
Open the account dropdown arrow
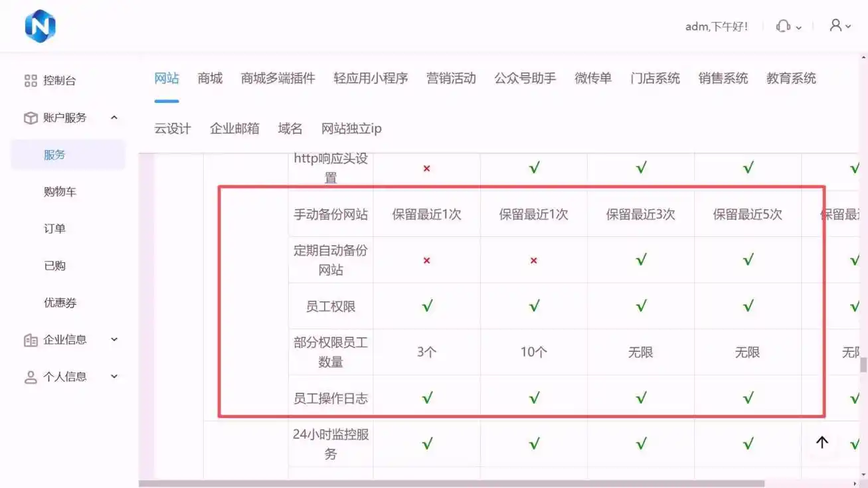(849, 27)
